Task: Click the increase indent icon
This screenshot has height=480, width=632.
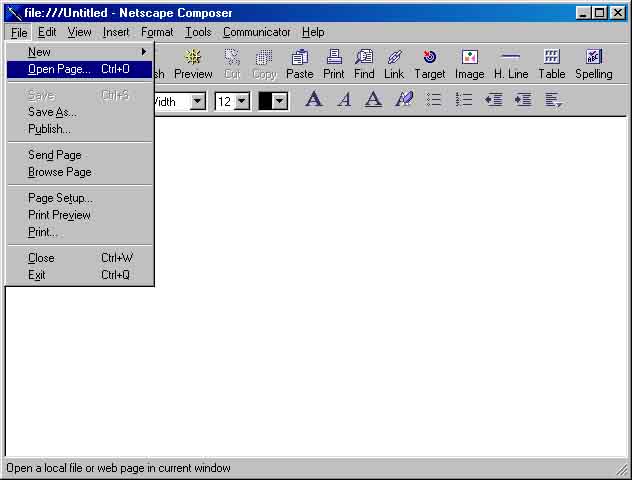Action: pyautogui.click(x=523, y=99)
